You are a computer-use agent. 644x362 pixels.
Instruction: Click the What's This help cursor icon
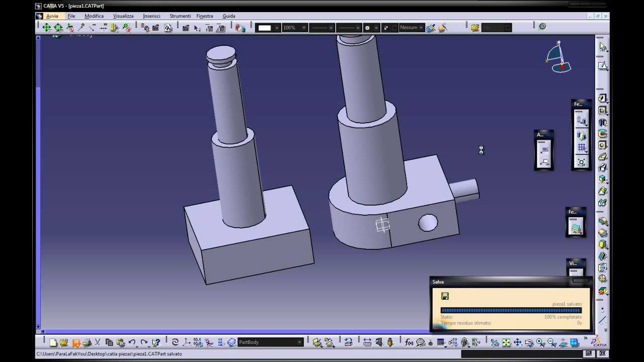tap(156, 342)
